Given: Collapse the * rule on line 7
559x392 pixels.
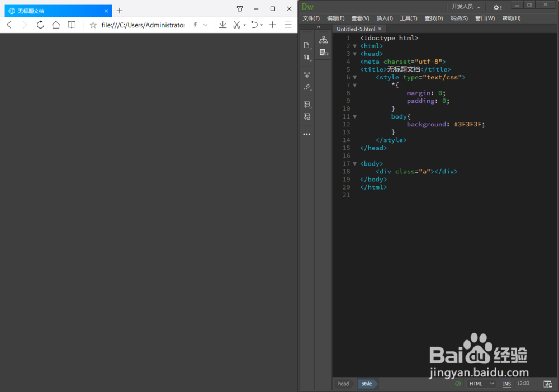Looking at the screenshot, I should (x=355, y=85).
